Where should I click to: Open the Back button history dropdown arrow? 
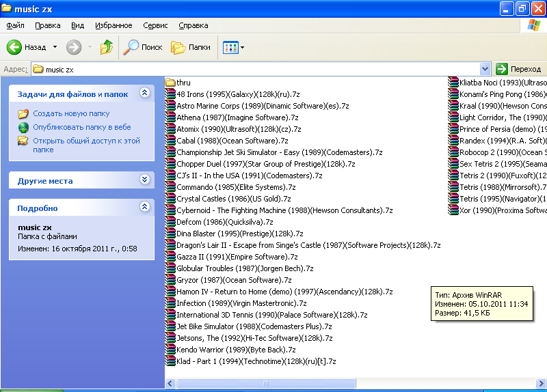[55, 47]
